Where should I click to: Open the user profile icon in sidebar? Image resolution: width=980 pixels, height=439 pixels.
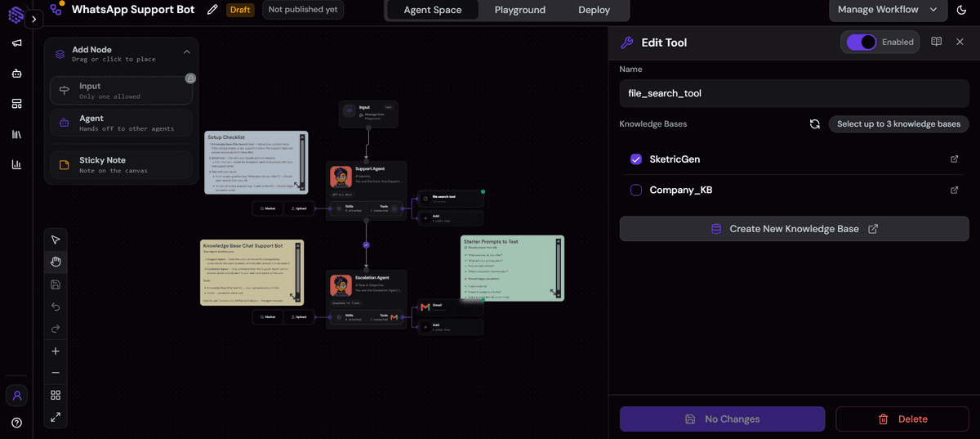(x=16, y=396)
